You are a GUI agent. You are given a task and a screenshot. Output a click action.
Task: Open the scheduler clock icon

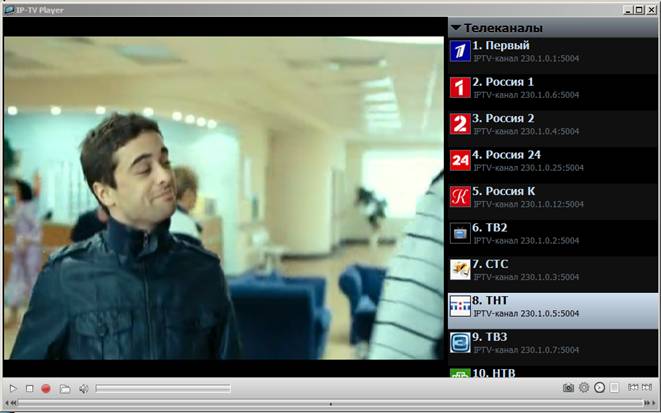[x=600, y=387]
